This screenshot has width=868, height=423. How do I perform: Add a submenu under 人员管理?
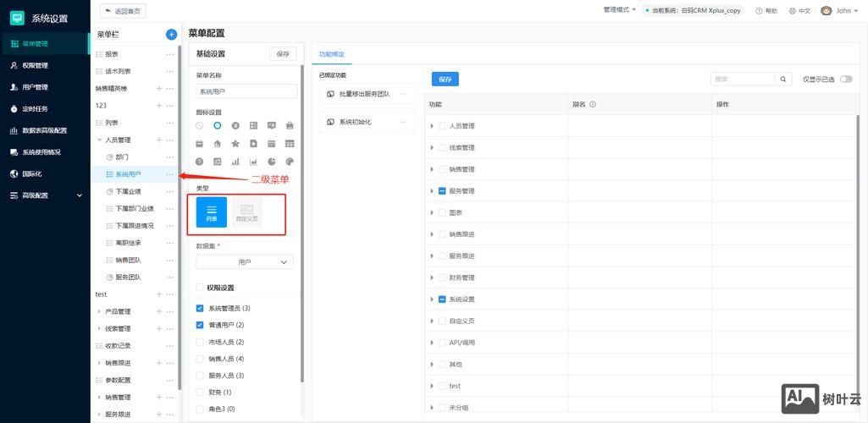(x=159, y=140)
